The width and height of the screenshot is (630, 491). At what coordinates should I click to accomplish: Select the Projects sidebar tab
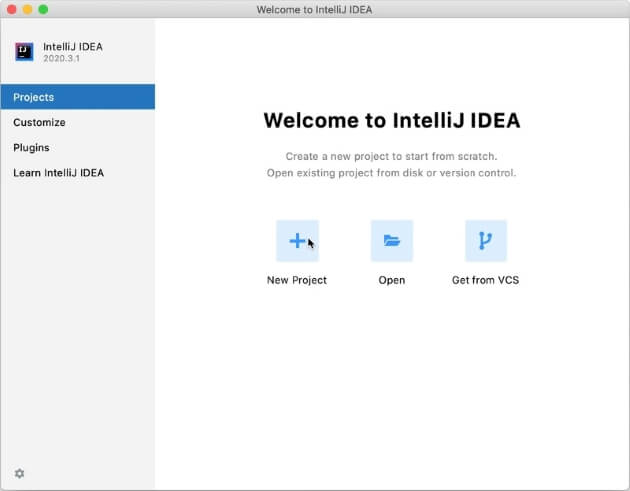(77, 97)
